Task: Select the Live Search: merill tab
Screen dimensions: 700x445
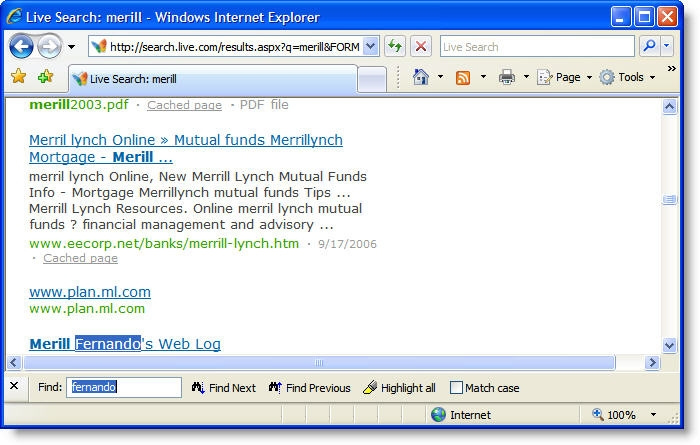Action: [213, 79]
